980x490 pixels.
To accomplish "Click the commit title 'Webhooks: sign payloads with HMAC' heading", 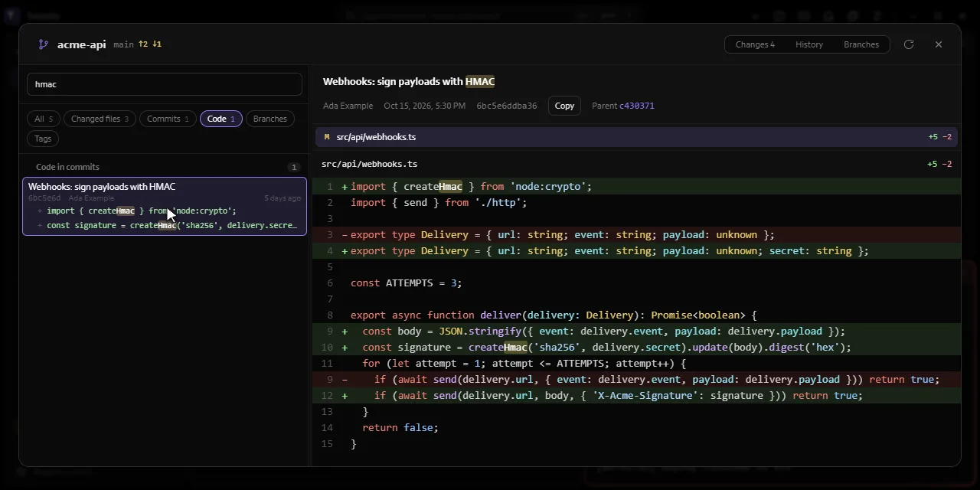I will [x=409, y=81].
